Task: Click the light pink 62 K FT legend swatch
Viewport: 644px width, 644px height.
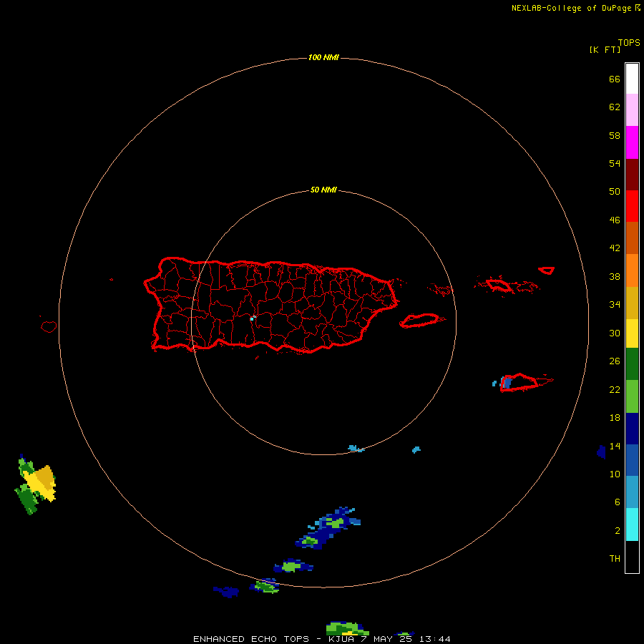Action: click(x=632, y=109)
